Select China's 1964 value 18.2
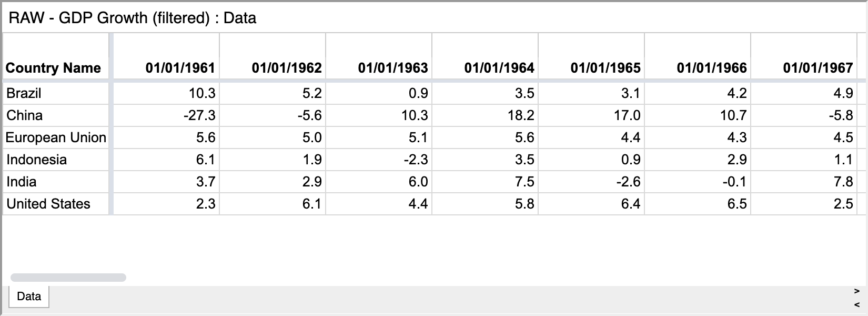Viewport: 868px width, 316px height. [485, 115]
